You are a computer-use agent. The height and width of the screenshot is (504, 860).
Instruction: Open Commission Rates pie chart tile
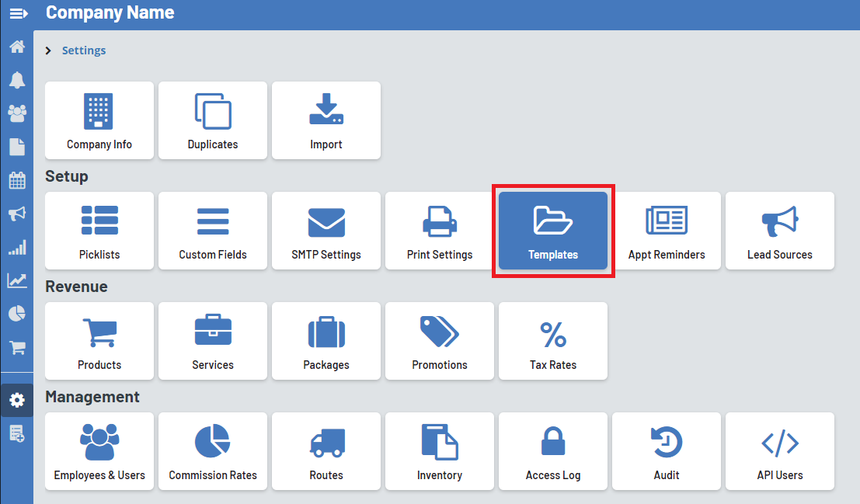click(213, 451)
